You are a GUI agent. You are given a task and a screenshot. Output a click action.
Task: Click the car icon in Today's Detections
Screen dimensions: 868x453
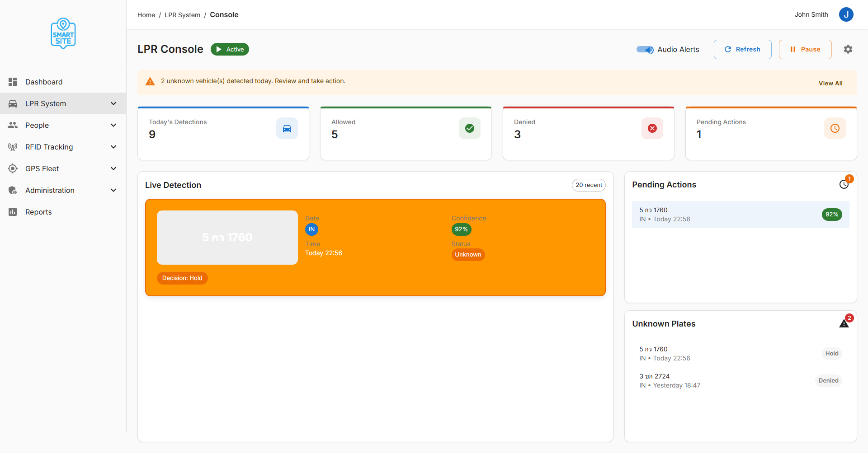pyautogui.click(x=287, y=128)
